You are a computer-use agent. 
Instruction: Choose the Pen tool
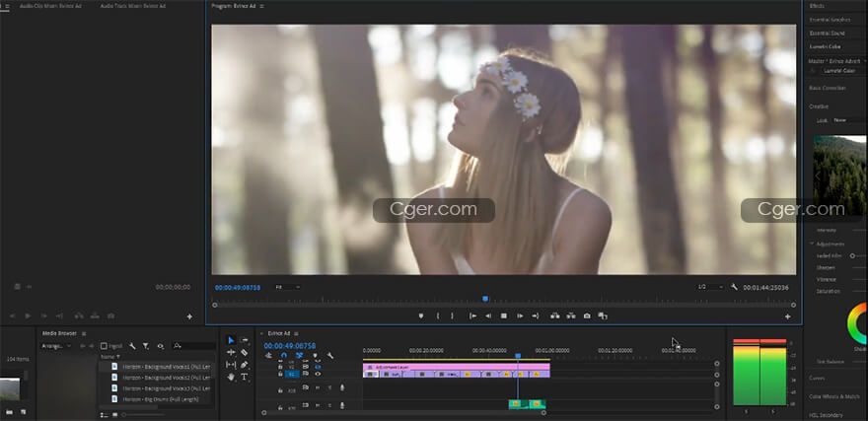[245, 365]
